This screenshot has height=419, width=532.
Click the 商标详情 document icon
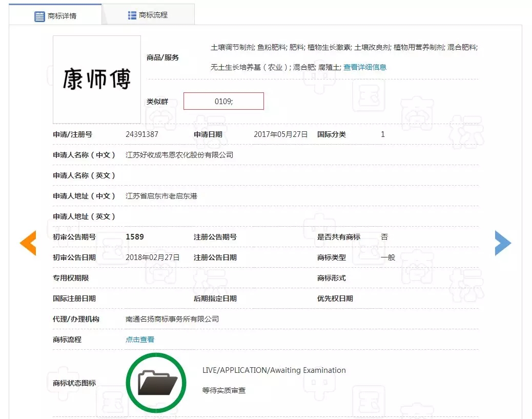click(x=39, y=16)
